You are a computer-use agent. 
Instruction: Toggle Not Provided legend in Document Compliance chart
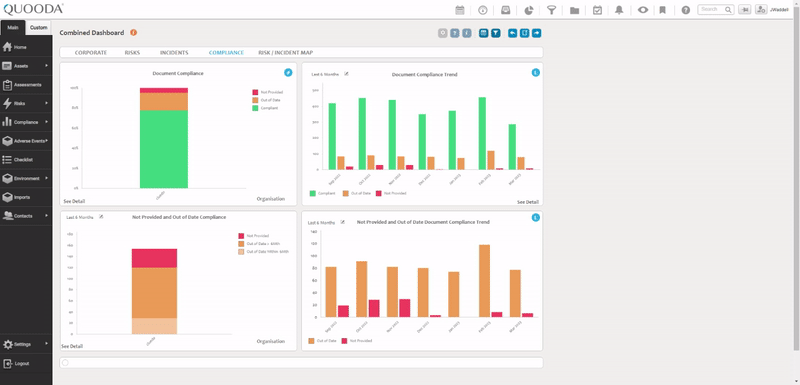[x=267, y=92]
